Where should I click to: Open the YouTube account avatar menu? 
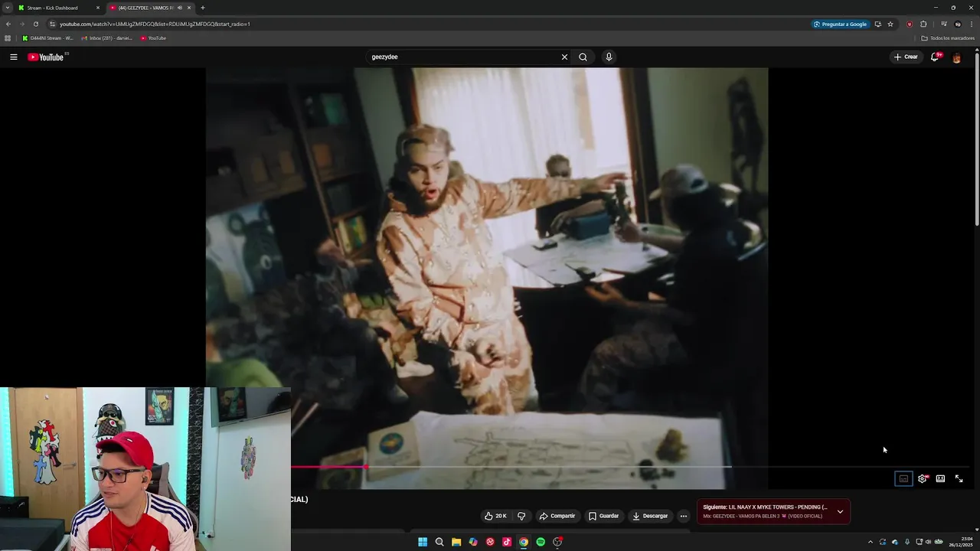[956, 57]
